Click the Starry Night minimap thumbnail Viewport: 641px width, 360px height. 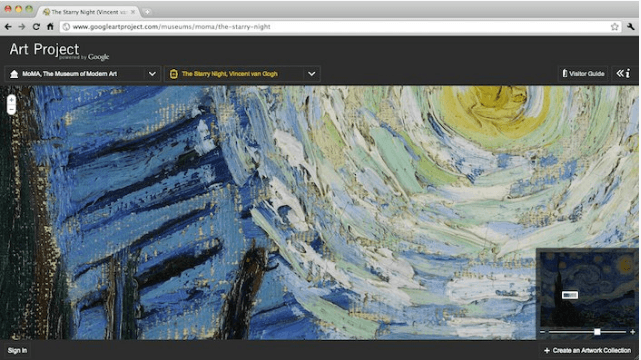pyautogui.click(x=587, y=289)
